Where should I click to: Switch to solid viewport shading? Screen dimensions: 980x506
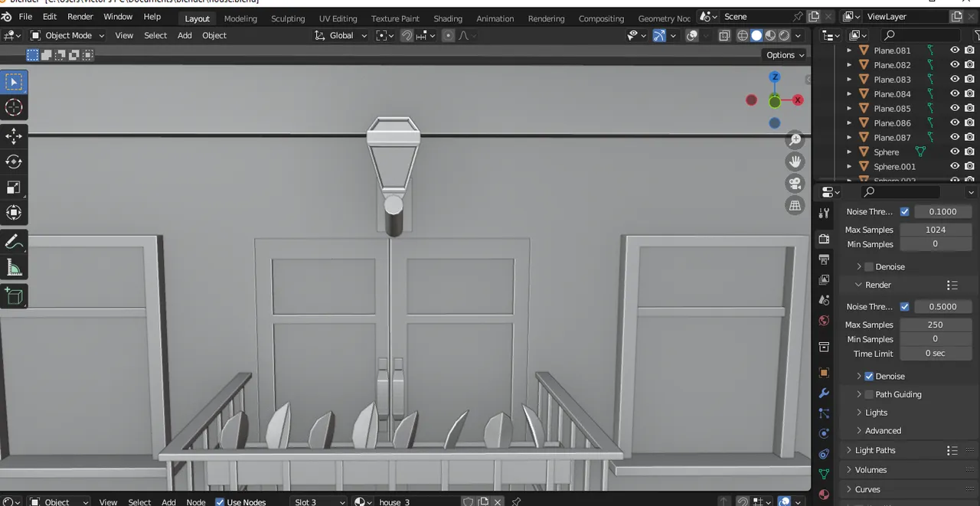click(756, 35)
